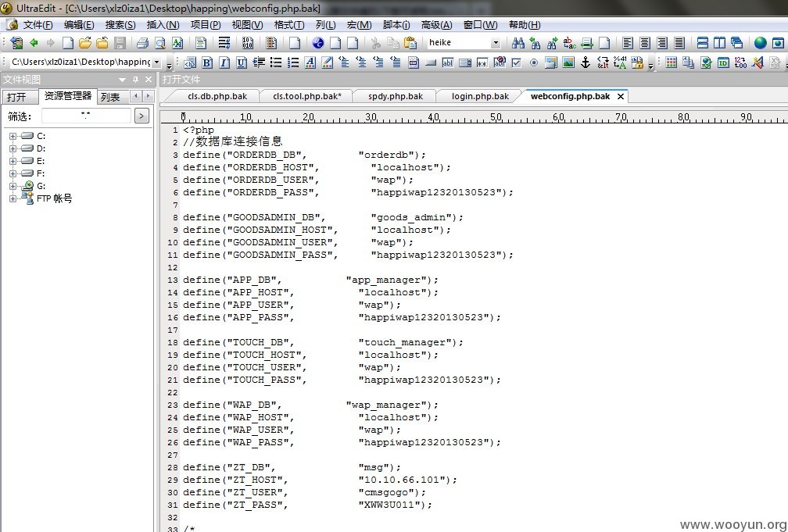Viewport: 788px width, 532px height.
Task: Click the heike find text field
Action: tap(458, 43)
